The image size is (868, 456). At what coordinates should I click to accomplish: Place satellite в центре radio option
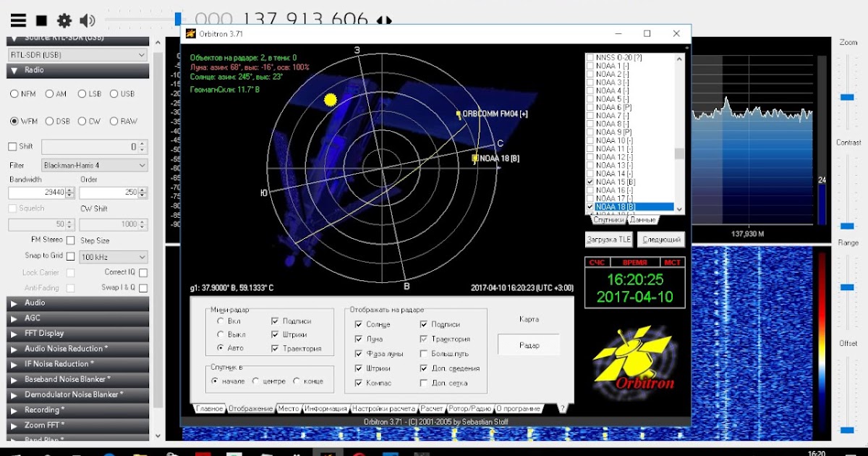(255, 381)
